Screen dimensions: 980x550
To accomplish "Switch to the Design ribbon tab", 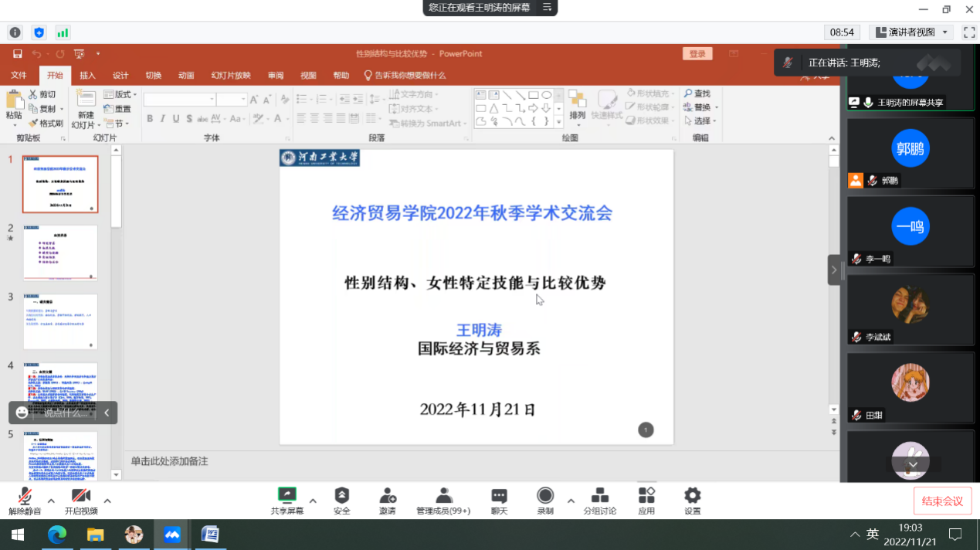I will (x=120, y=75).
